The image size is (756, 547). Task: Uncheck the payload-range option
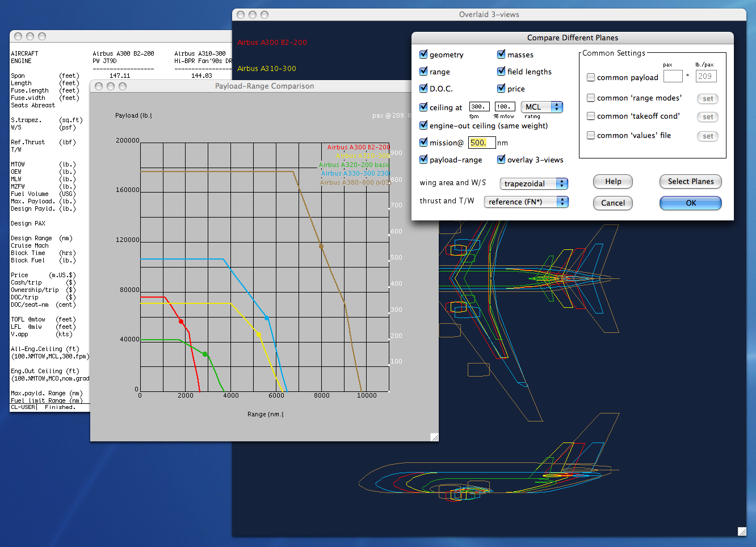423,160
